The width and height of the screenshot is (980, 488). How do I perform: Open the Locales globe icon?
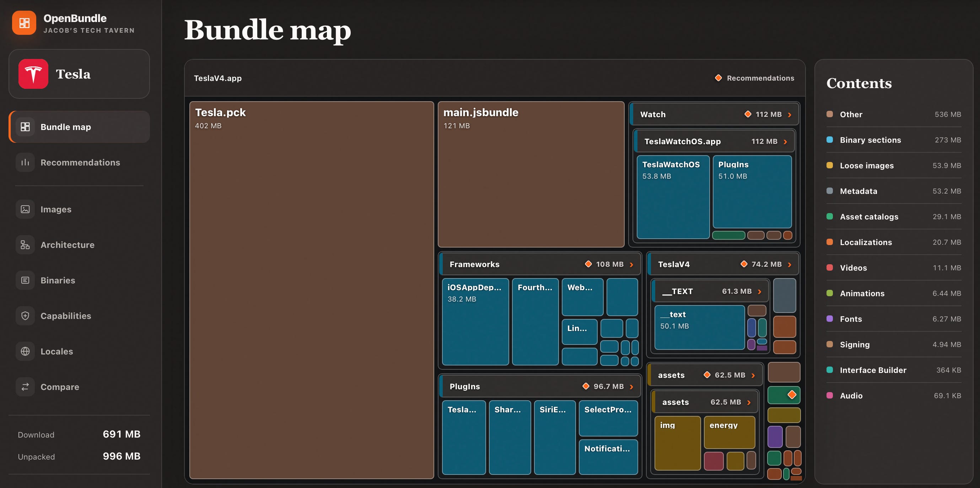(25, 351)
